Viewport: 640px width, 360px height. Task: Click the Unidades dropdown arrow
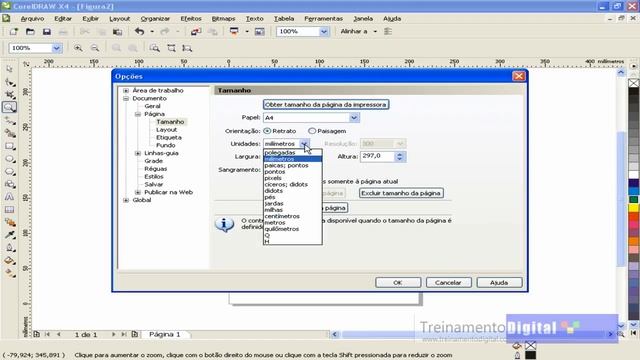tap(304, 144)
